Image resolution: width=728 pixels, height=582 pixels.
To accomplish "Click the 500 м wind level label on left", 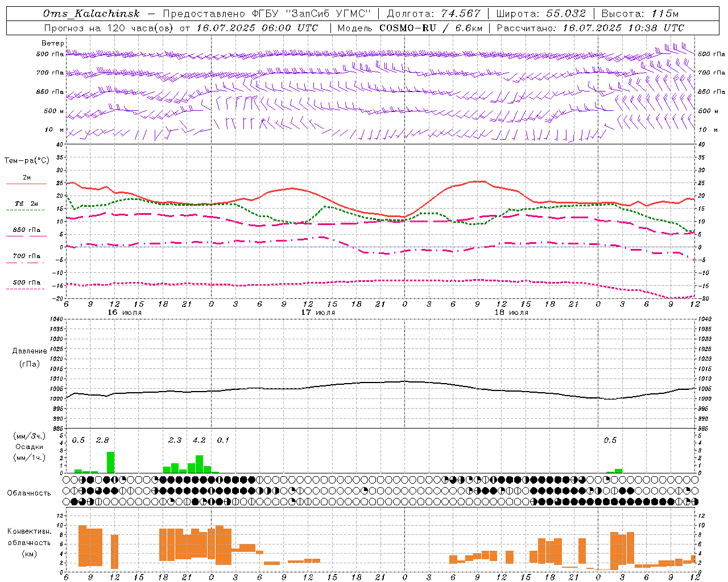I will [x=50, y=111].
